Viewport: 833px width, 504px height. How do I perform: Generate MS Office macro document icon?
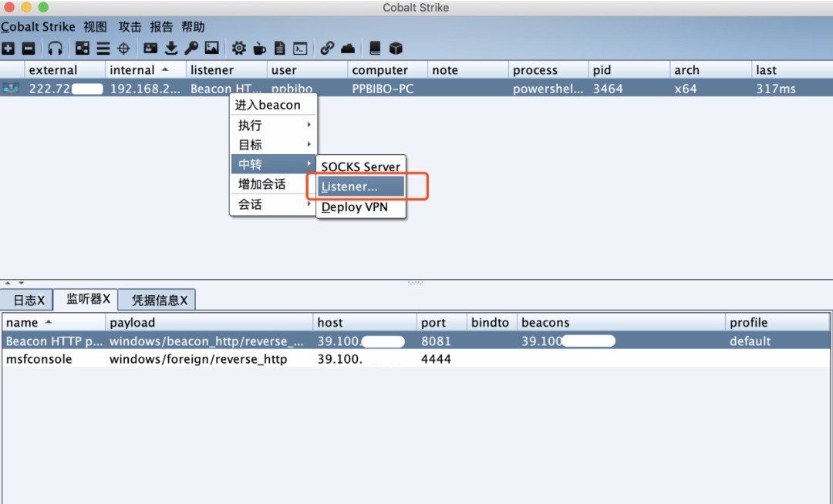click(279, 49)
